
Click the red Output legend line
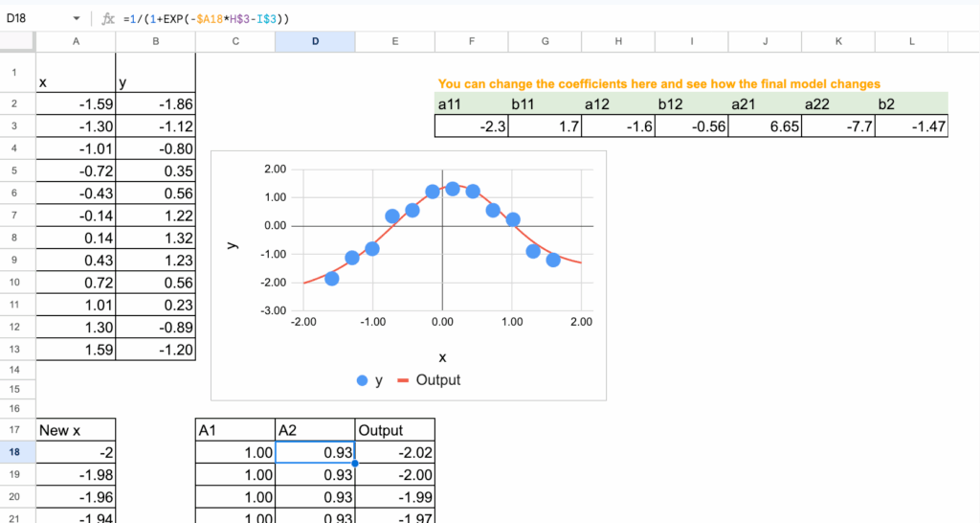point(403,380)
